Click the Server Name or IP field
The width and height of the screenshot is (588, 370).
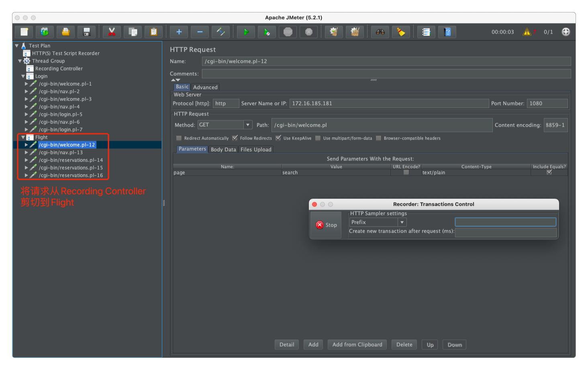click(x=389, y=103)
